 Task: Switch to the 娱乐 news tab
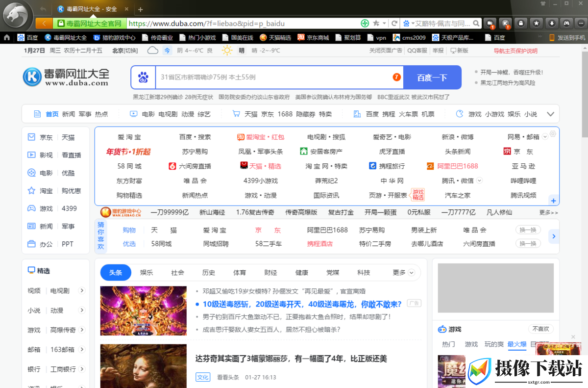click(147, 273)
